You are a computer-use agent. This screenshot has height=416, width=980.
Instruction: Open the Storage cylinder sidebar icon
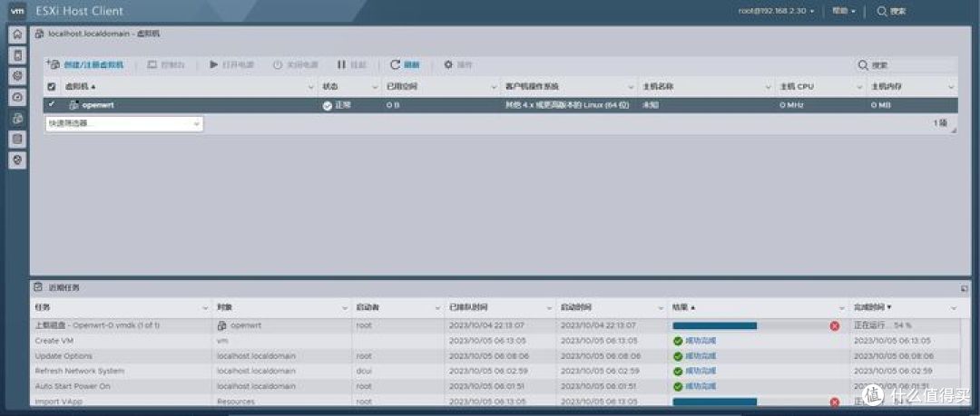17,140
